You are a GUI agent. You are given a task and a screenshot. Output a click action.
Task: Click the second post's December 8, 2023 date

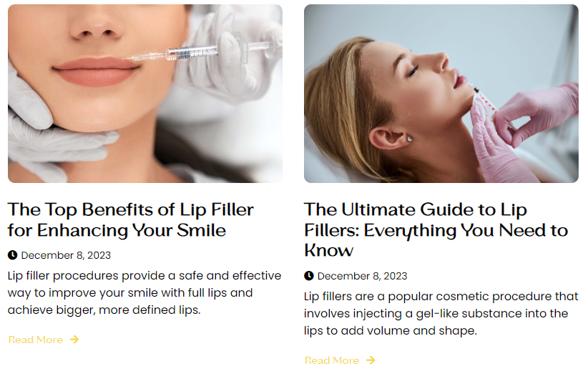point(362,276)
